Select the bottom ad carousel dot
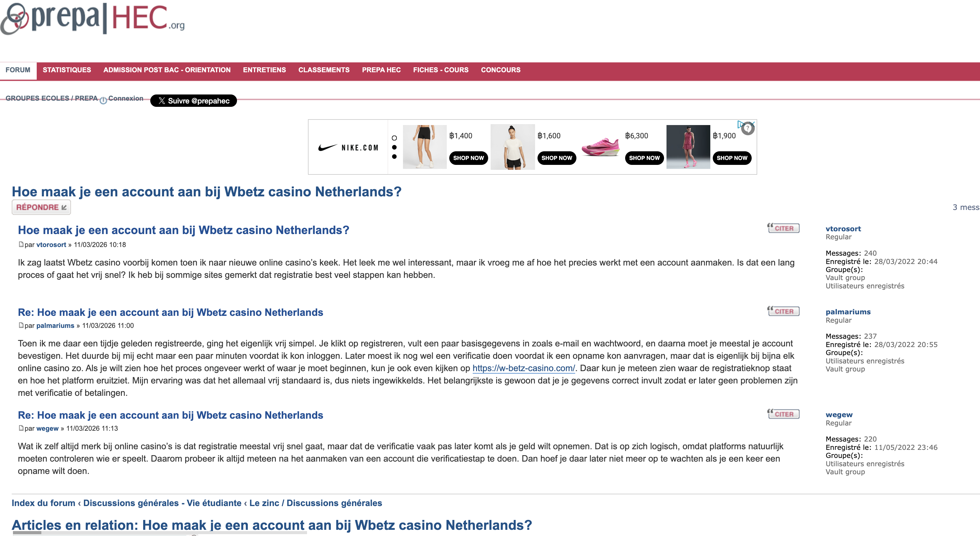The height and width of the screenshot is (536, 980). 394,157
